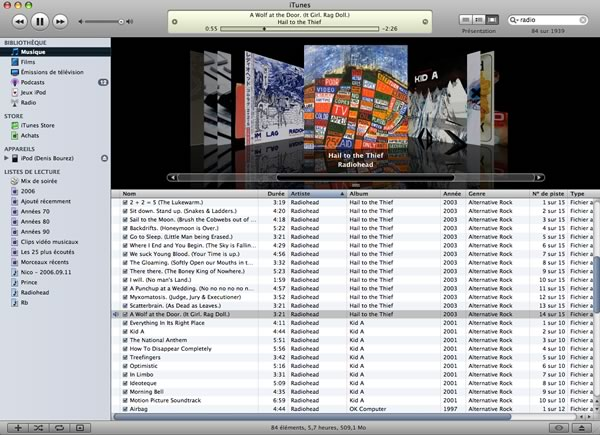Screen dimensions: 600x435
Task: Toggle repeat button at bottom left
Action: [59, 428]
